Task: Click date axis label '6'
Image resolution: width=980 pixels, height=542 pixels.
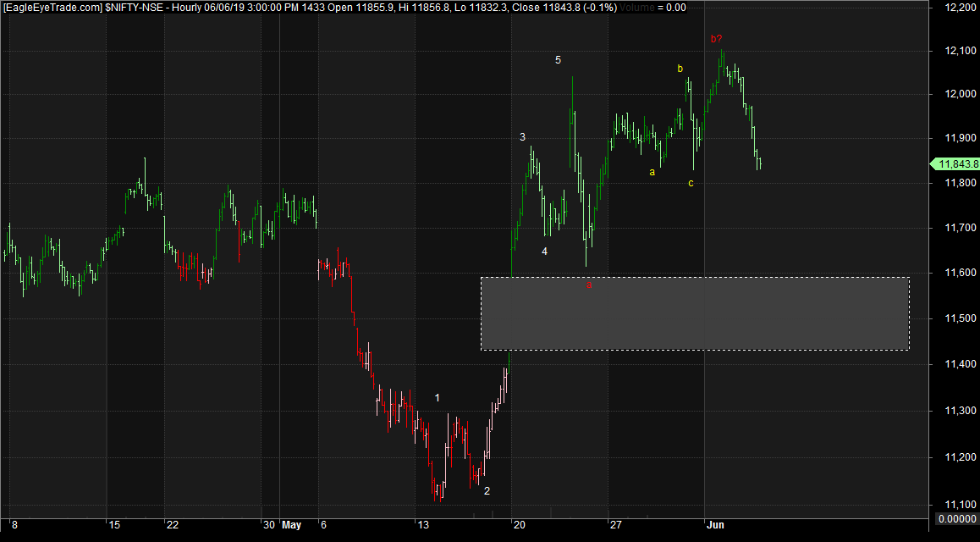Action: [323, 525]
